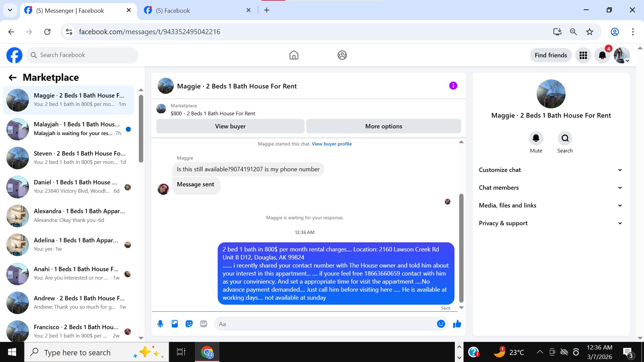Search within the conversation

(565, 138)
